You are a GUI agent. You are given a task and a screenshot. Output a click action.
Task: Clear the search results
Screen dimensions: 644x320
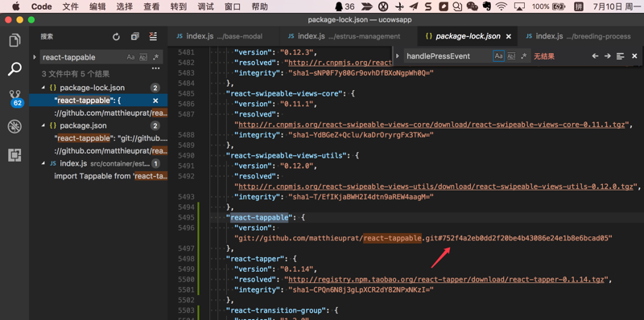(x=153, y=36)
